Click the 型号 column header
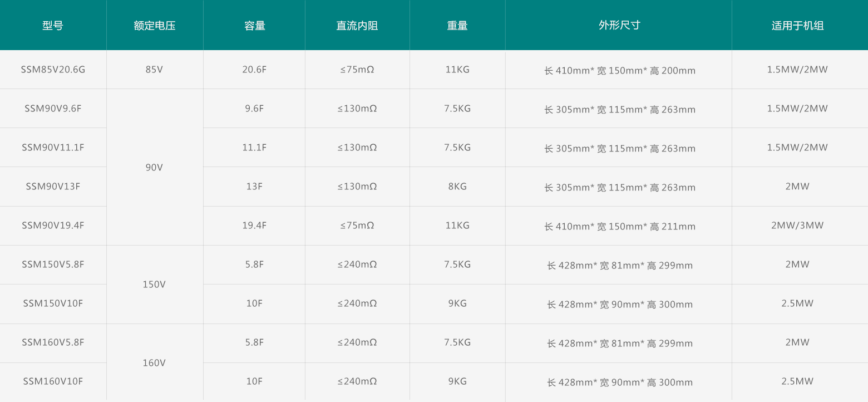 (53, 26)
